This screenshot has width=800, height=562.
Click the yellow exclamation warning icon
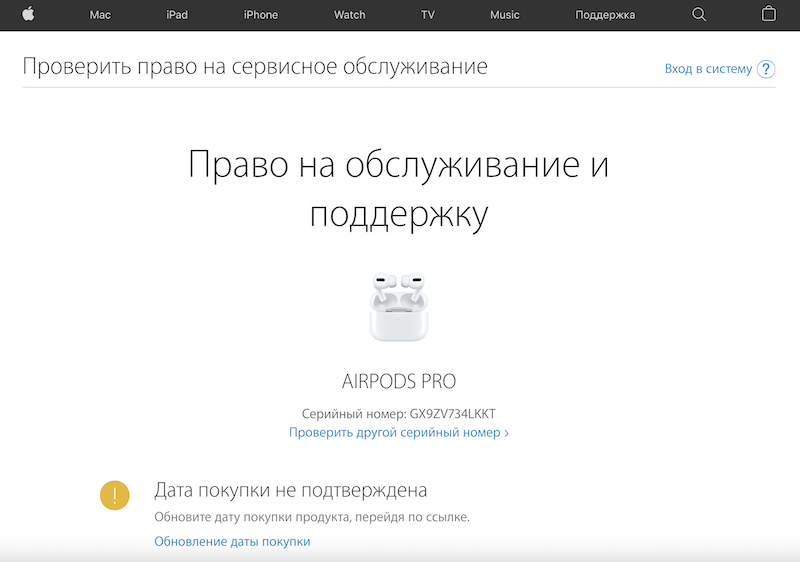point(115,495)
